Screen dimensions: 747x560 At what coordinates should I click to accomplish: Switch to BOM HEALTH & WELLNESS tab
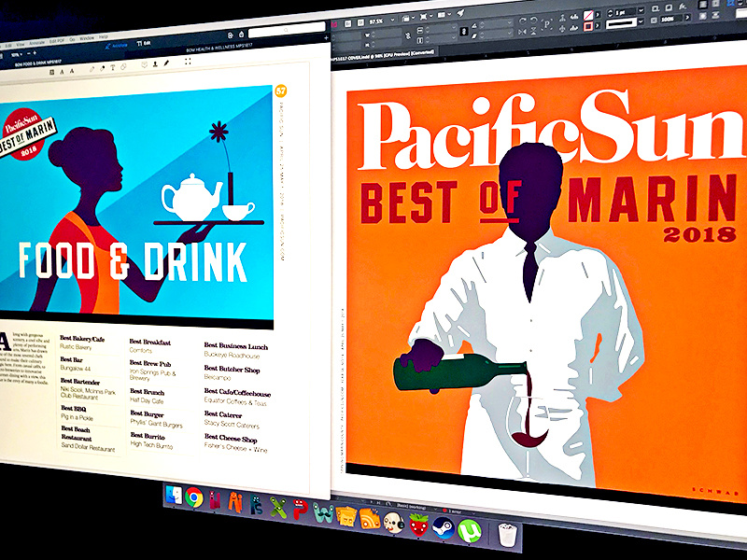coord(219,48)
